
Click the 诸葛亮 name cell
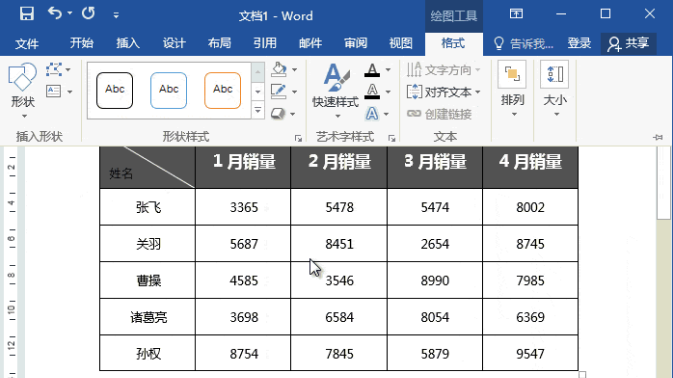147,317
